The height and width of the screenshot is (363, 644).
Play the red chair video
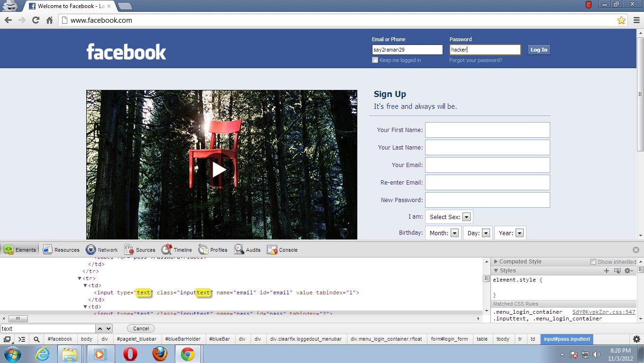[x=219, y=169]
